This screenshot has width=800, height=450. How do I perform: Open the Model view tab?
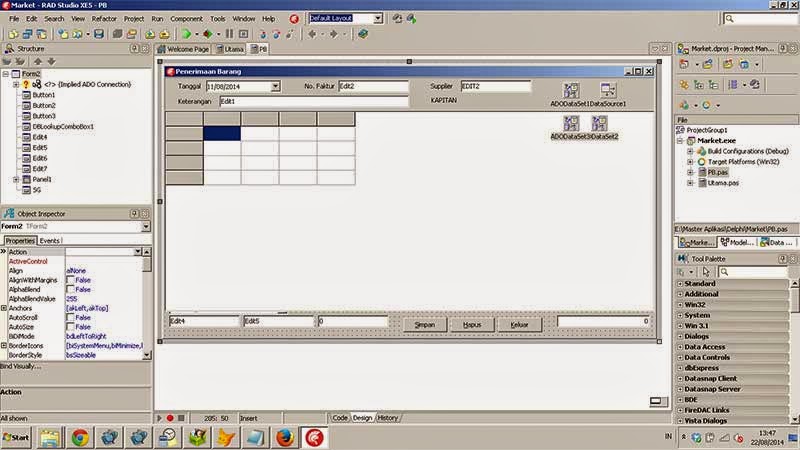click(737, 242)
